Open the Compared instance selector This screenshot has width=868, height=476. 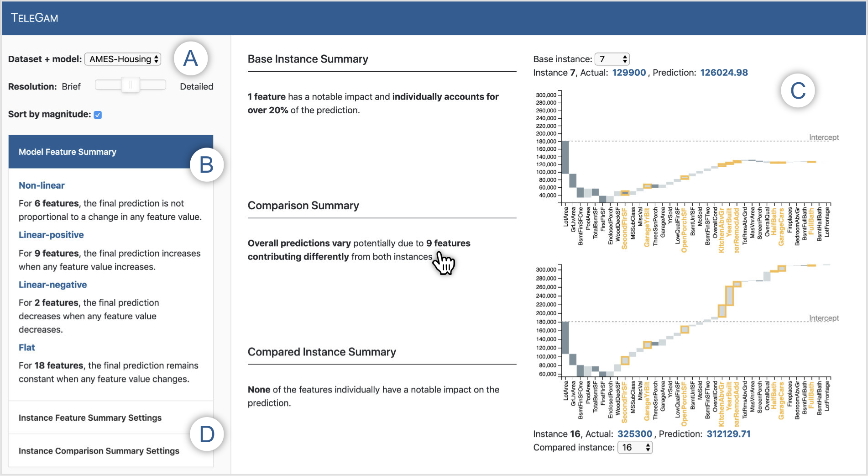click(635, 448)
